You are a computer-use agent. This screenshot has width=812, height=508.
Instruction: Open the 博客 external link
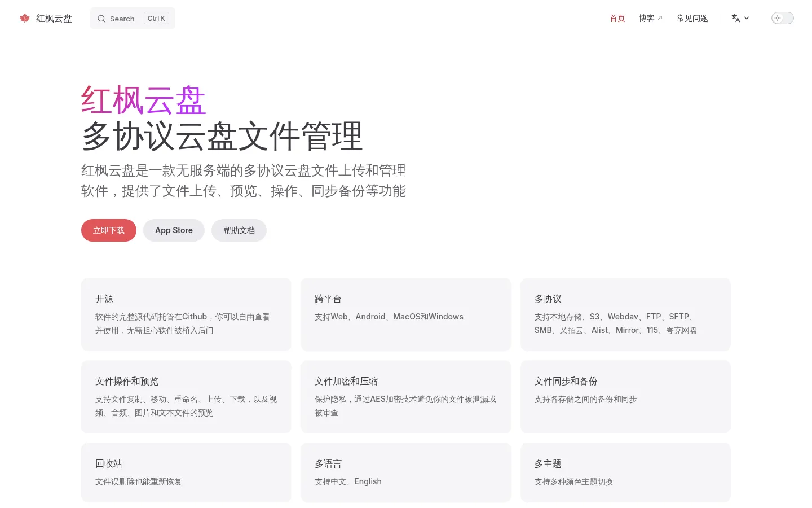click(651, 18)
